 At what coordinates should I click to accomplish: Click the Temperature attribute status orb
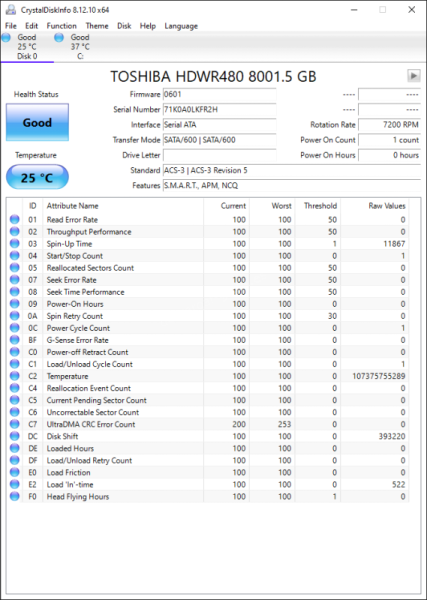[15, 376]
